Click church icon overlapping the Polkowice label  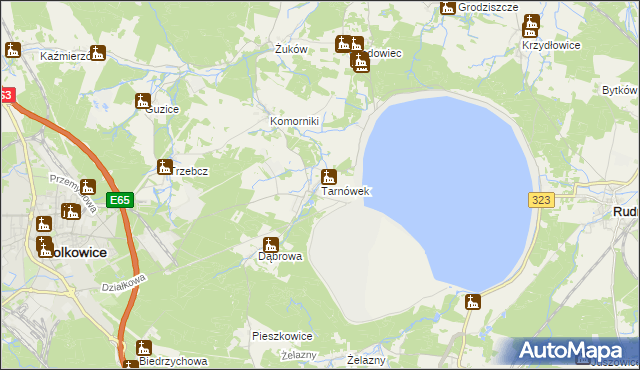point(45,250)
